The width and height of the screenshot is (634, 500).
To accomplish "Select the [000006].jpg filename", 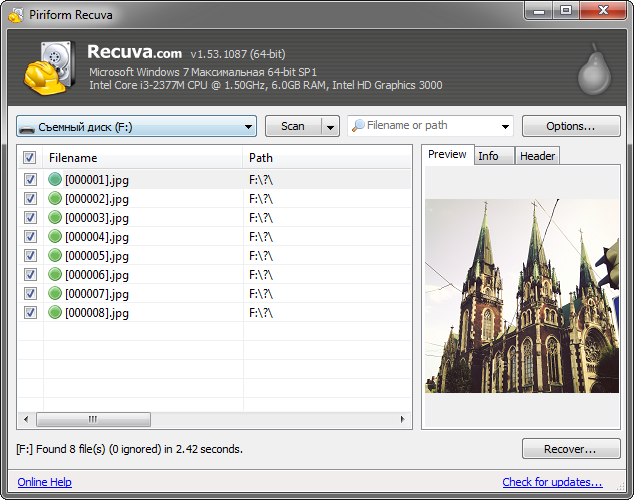I will (x=97, y=275).
